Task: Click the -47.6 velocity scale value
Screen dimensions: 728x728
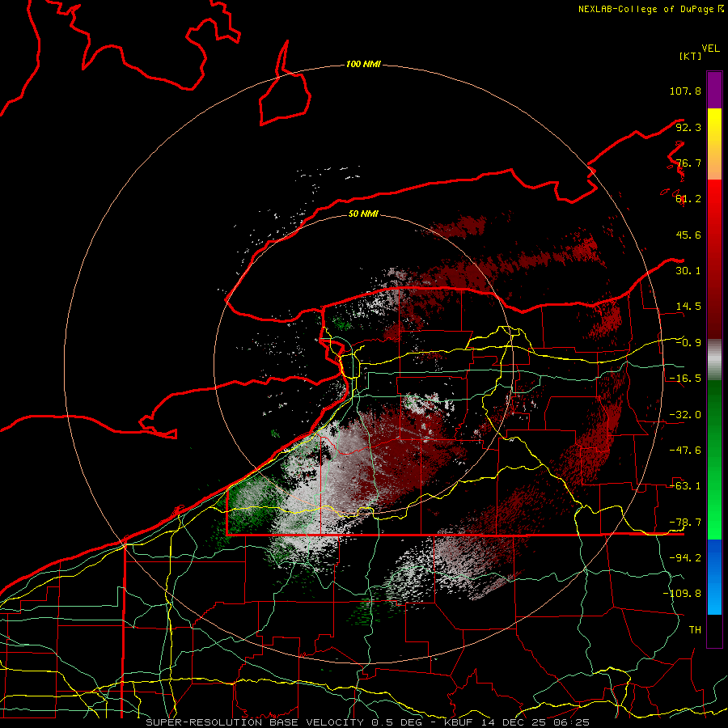Action: [x=685, y=451]
